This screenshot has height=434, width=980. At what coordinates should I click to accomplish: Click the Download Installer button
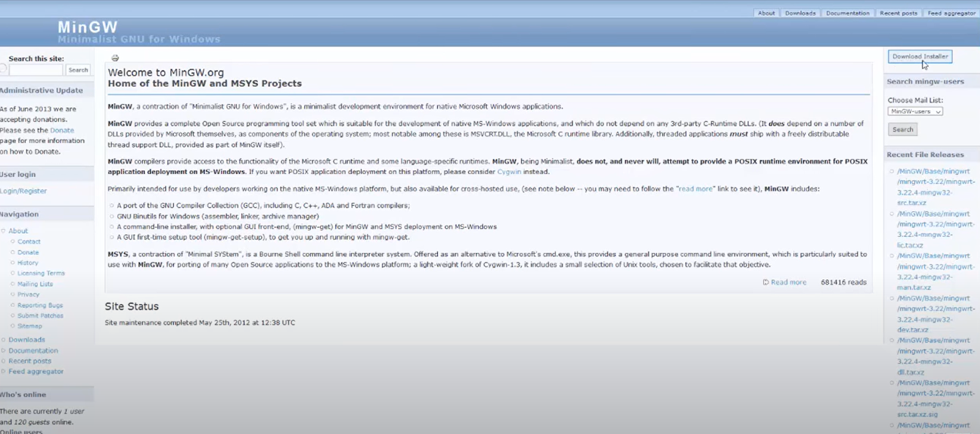(x=920, y=56)
